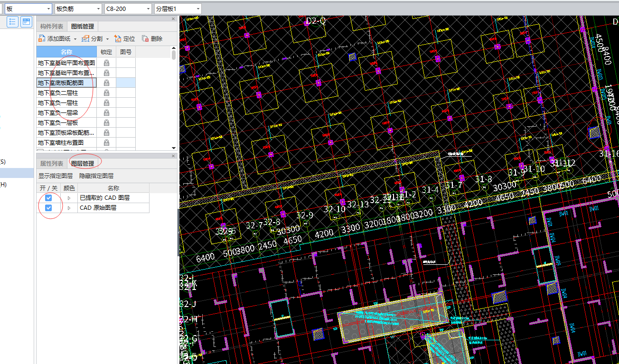Click the 开 / 关 column header
Image resolution: width=619 pixels, height=364 pixels.
click(x=48, y=188)
